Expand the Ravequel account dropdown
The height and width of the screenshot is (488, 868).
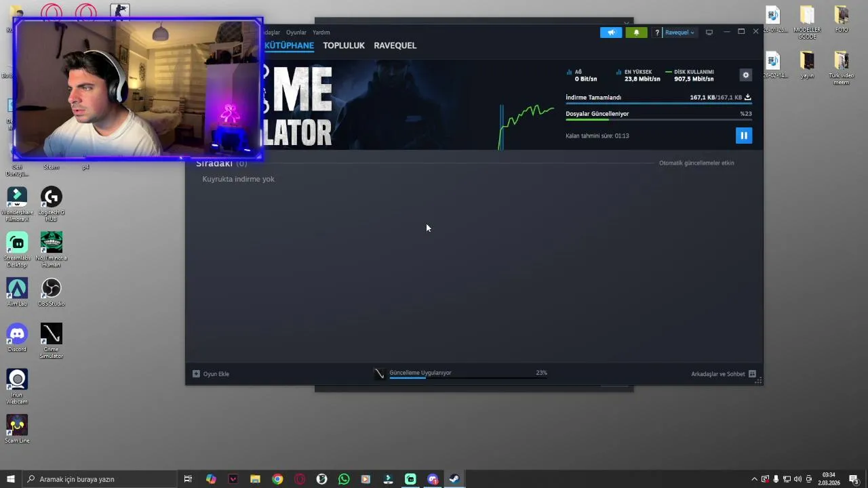679,33
